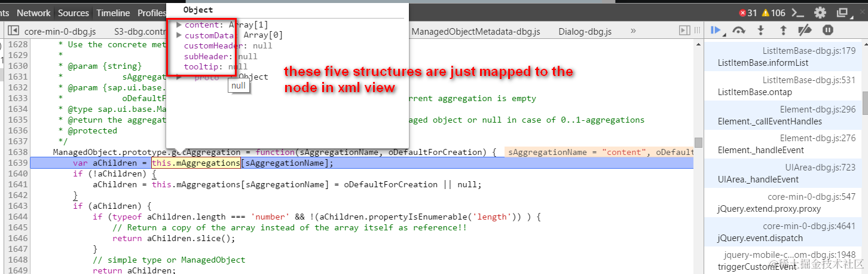Change the DevTools dock side
868x274 pixels.
coord(842,13)
